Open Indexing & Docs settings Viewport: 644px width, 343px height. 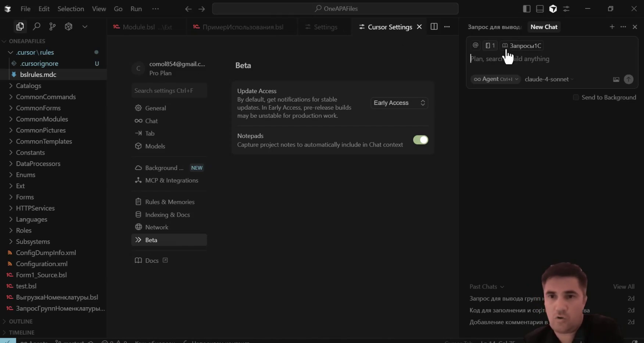click(x=169, y=215)
